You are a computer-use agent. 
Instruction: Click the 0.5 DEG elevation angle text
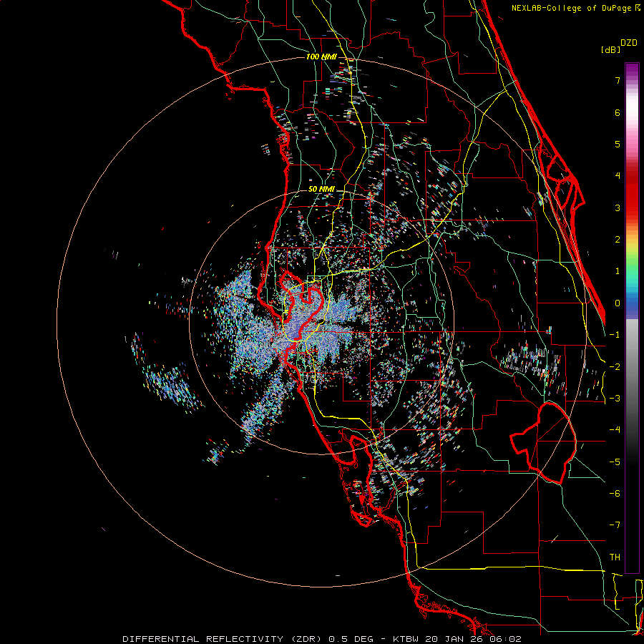(x=351, y=639)
